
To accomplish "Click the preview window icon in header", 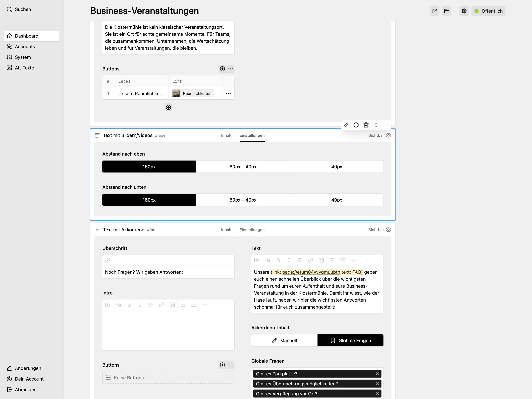I will pos(447,11).
